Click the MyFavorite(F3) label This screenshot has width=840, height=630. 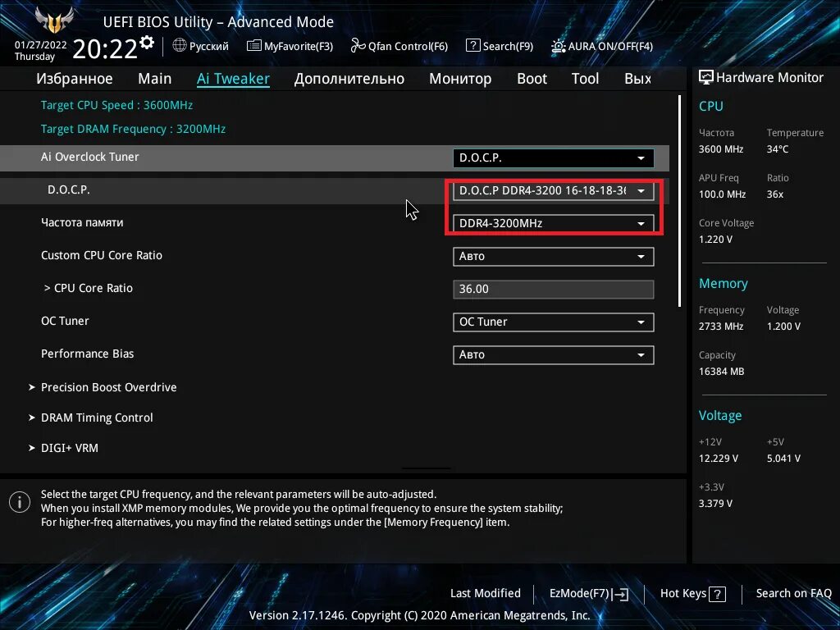(x=299, y=46)
